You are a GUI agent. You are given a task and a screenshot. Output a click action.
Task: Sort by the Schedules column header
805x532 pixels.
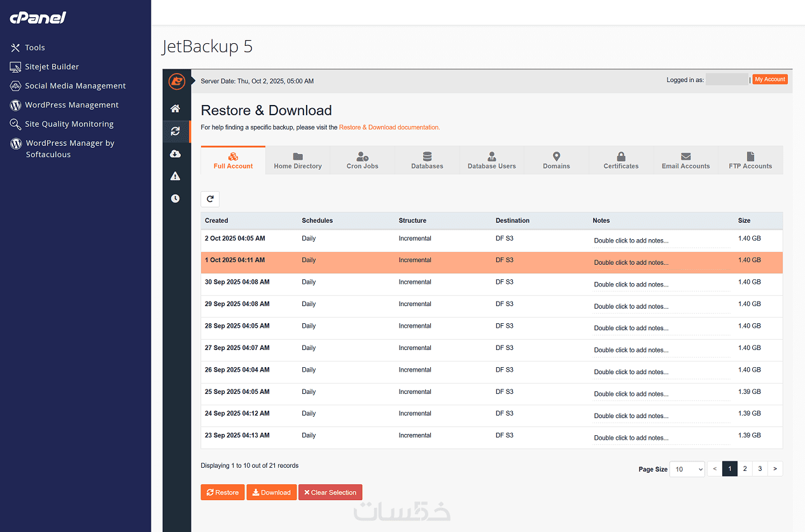[x=317, y=221]
